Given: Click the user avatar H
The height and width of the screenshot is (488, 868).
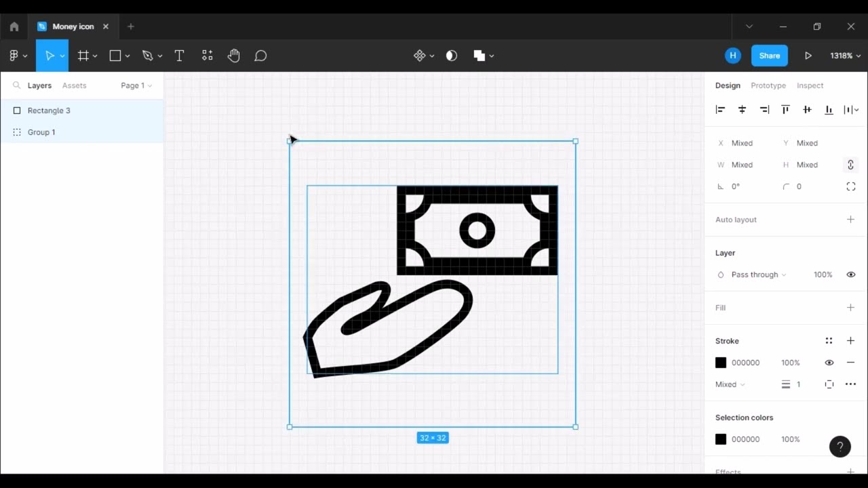Looking at the screenshot, I should [732, 56].
